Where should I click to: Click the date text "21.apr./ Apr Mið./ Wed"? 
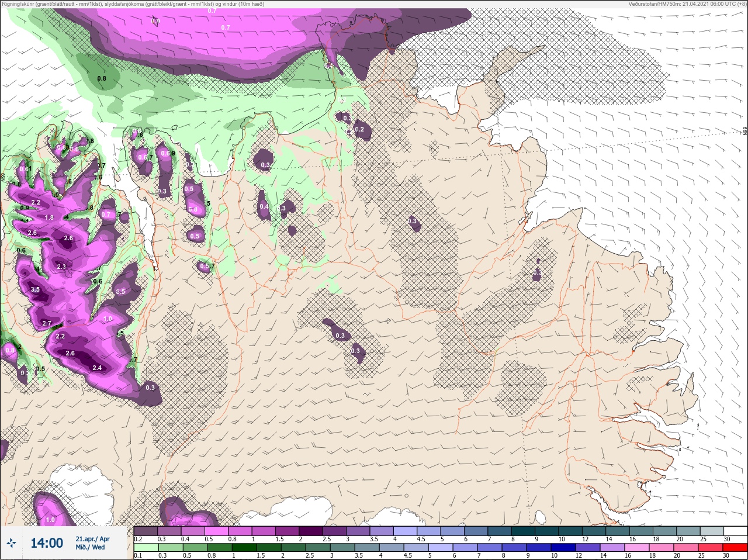click(92, 543)
